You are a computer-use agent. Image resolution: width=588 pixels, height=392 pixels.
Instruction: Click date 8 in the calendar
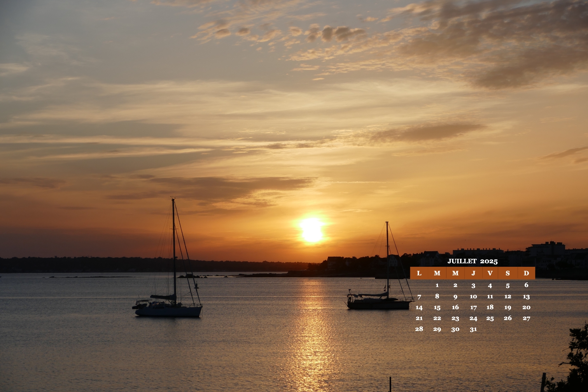pyautogui.click(x=437, y=296)
